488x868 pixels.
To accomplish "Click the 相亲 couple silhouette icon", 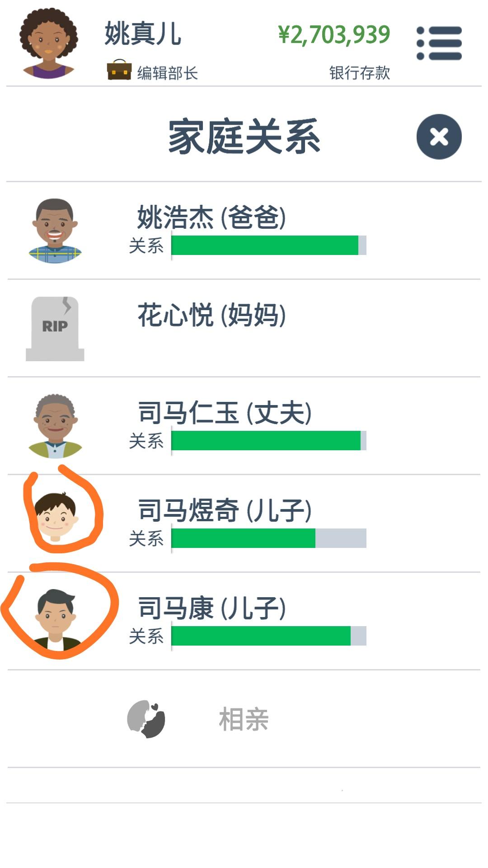I will (146, 719).
